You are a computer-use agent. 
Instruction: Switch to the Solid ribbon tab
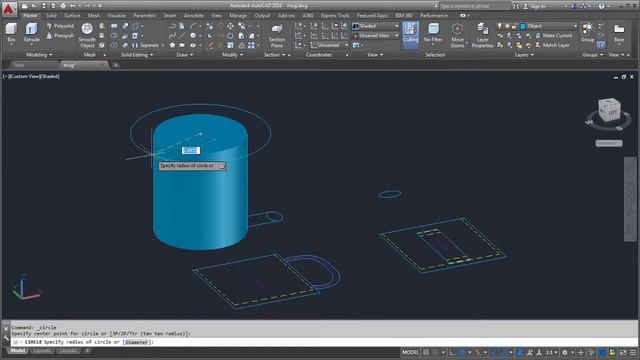[51, 16]
